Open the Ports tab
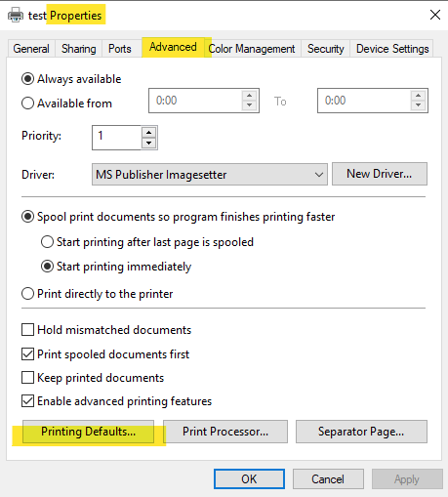This screenshot has width=448, height=497. [120, 49]
